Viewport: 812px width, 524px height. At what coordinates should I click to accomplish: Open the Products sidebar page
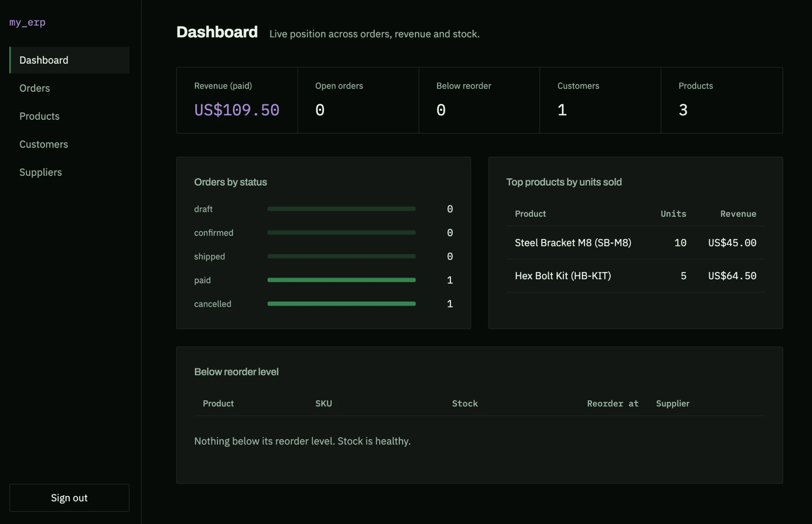tap(69, 116)
